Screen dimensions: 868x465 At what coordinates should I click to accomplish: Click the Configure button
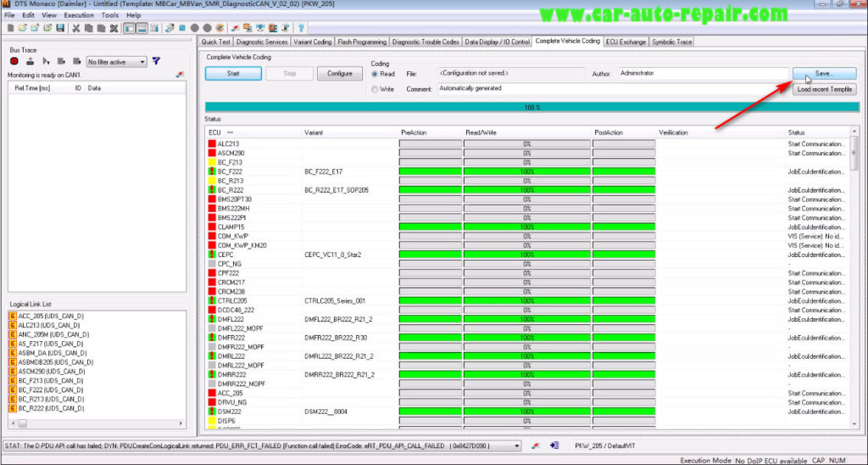(x=340, y=74)
